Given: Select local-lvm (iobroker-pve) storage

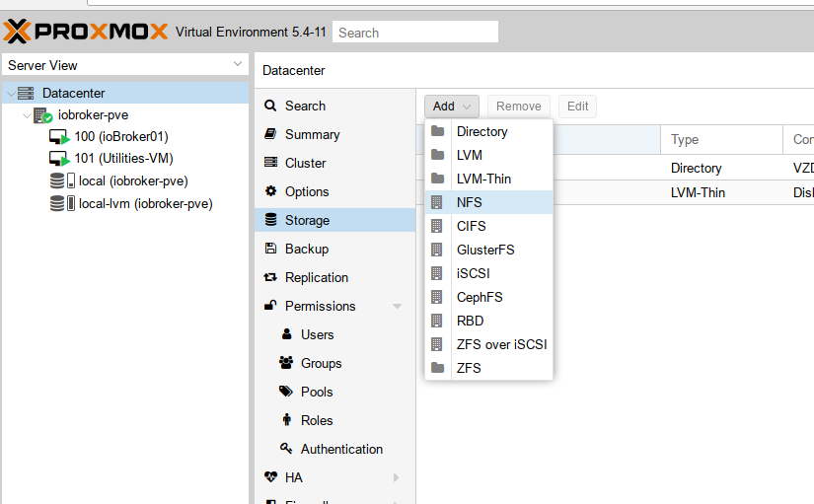Looking at the screenshot, I should click(146, 203).
